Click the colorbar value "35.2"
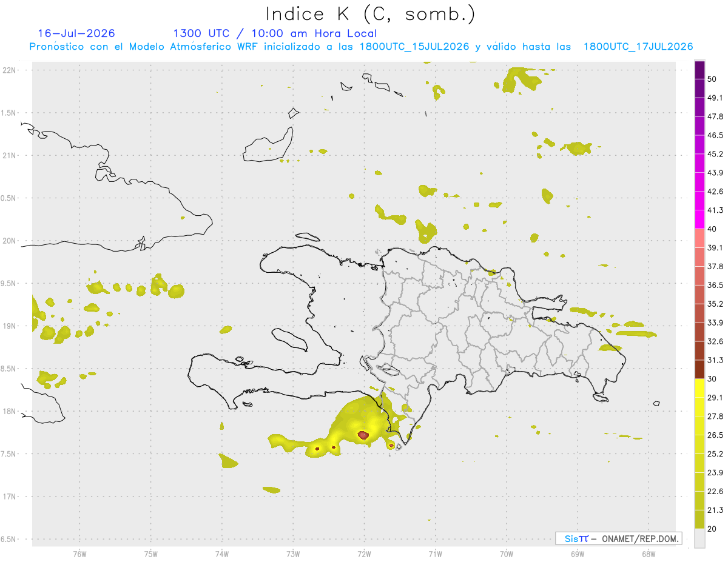The image size is (728, 562). (x=715, y=304)
